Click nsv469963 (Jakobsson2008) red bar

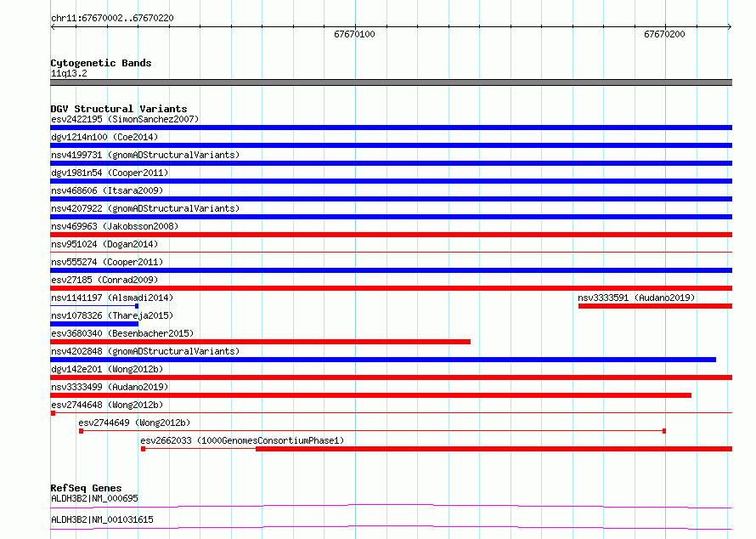click(391, 235)
